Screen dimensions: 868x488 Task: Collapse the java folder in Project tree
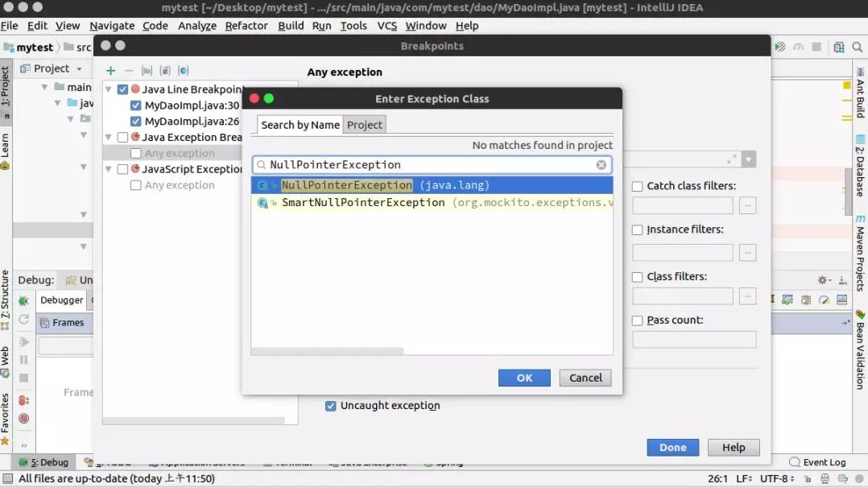58,103
